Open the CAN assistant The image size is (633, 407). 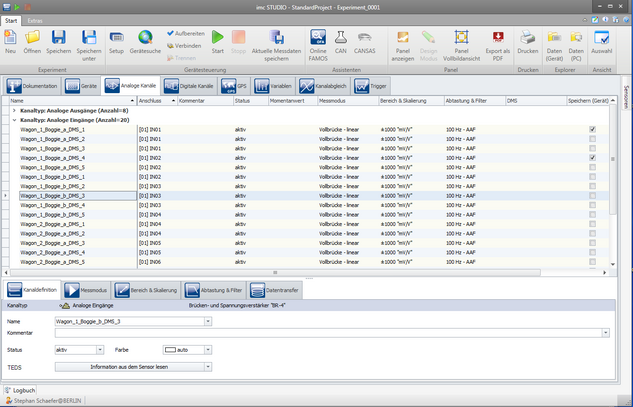click(x=342, y=39)
